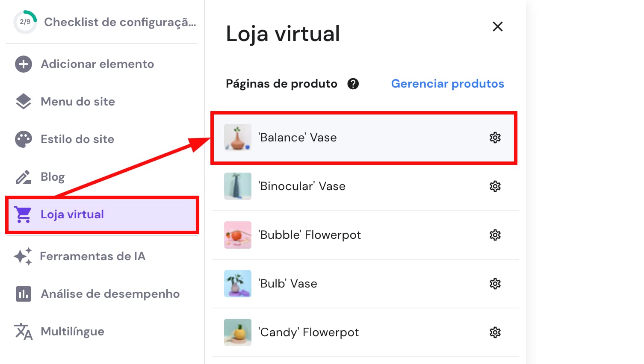
Task: Open the Gerenciar produtos link
Action: tap(447, 84)
